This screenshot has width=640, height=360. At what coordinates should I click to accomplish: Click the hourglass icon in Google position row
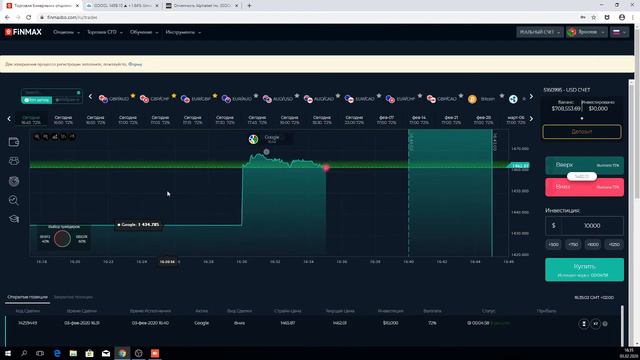(584, 323)
